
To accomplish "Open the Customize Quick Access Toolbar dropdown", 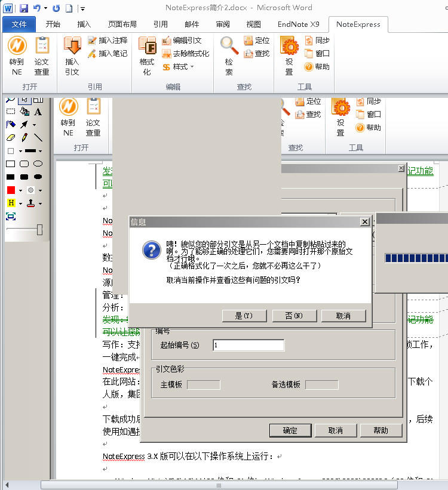I will pyautogui.click(x=82, y=9).
